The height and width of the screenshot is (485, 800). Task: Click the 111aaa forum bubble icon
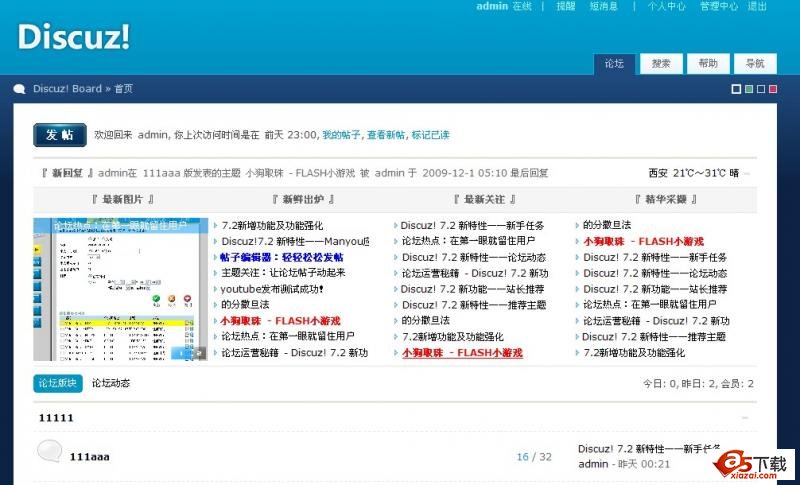click(49, 451)
